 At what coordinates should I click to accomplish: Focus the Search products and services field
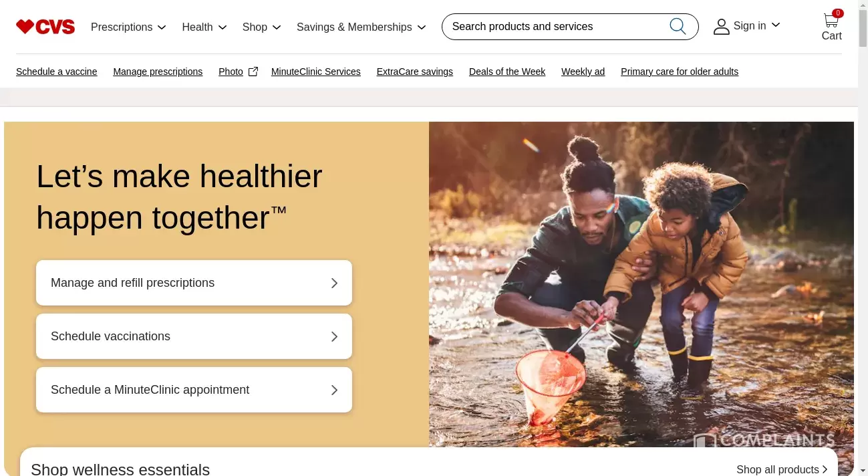[x=570, y=27]
